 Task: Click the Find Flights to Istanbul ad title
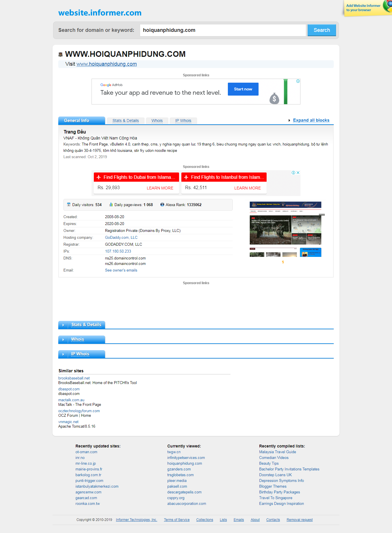228,177
